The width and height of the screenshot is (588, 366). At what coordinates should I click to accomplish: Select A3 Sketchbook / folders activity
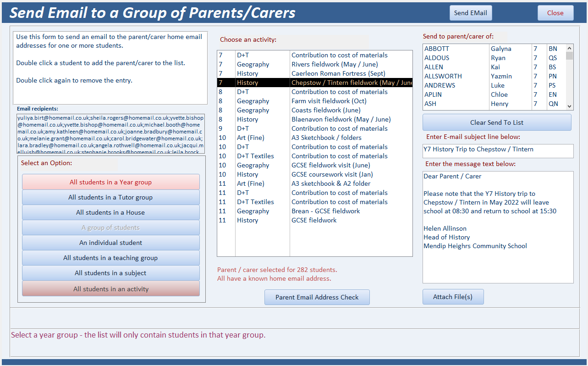pyautogui.click(x=315, y=138)
